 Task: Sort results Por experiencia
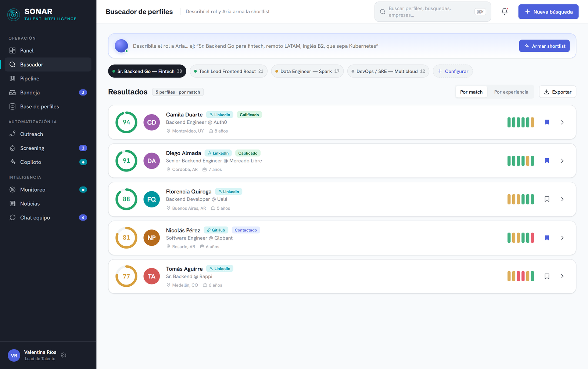coord(511,92)
